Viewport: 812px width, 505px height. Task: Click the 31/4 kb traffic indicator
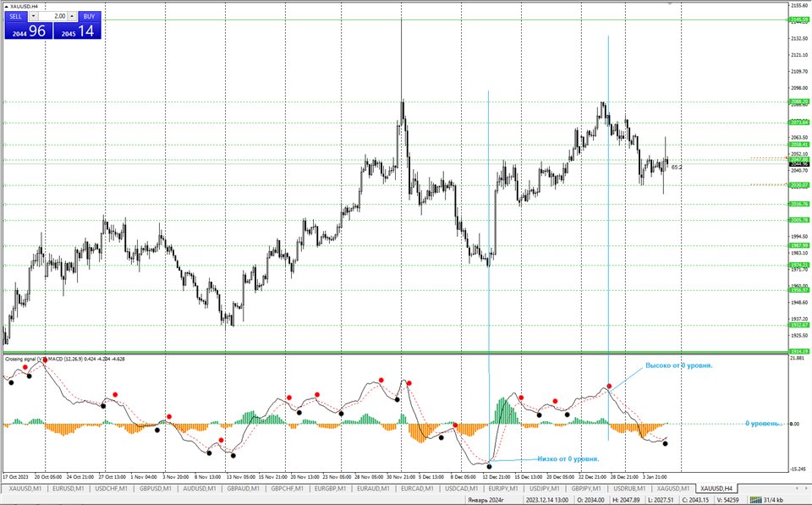[773, 500]
